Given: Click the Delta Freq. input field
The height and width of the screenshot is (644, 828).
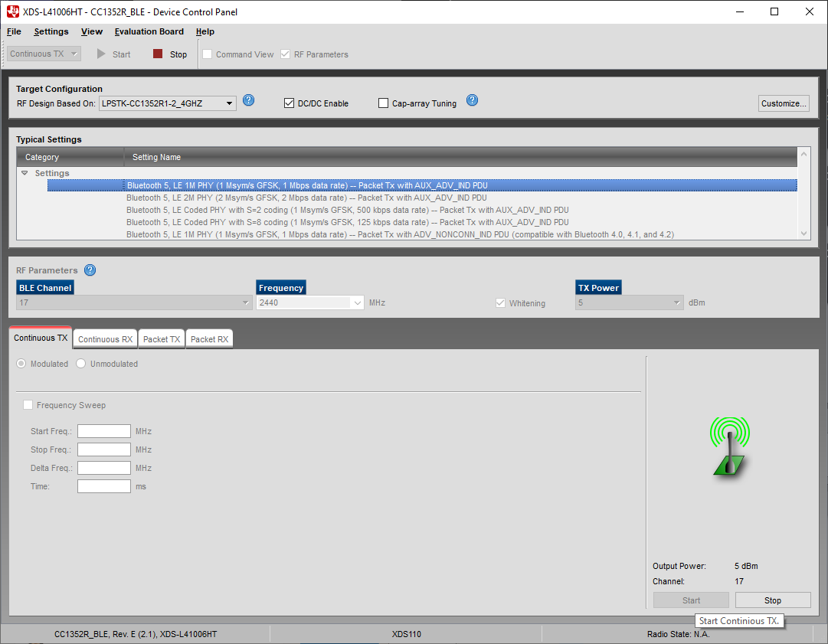Looking at the screenshot, I should [x=104, y=468].
